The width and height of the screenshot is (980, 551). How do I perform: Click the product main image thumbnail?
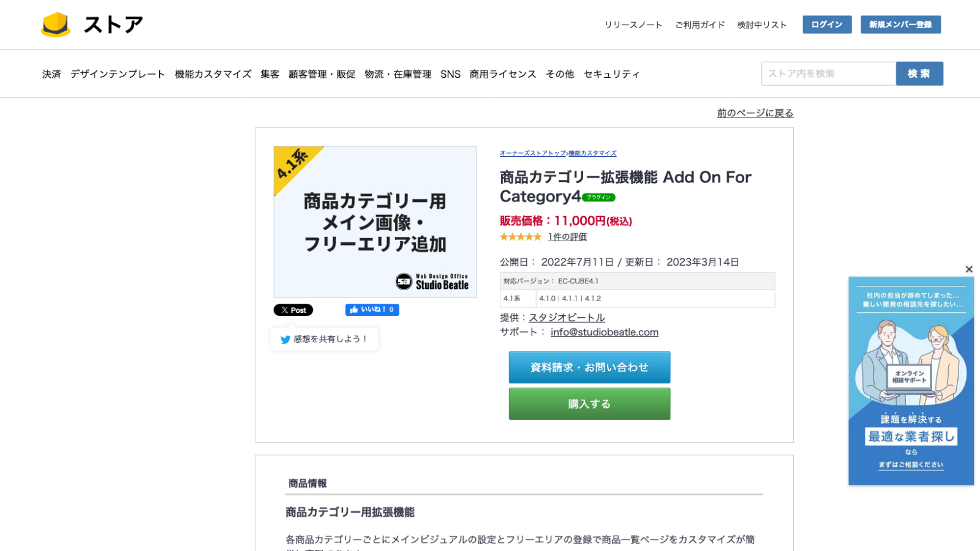click(x=375, y=222)
